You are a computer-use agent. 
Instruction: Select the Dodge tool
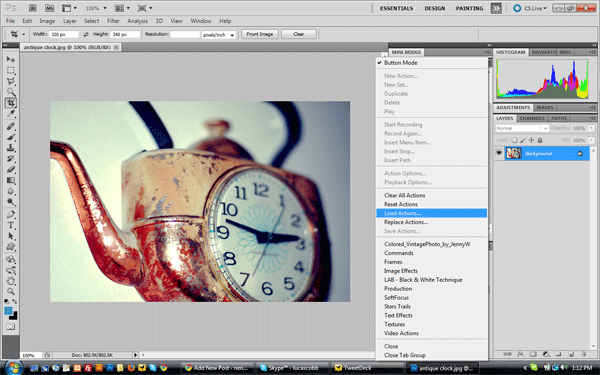click(x=11, y=202)
